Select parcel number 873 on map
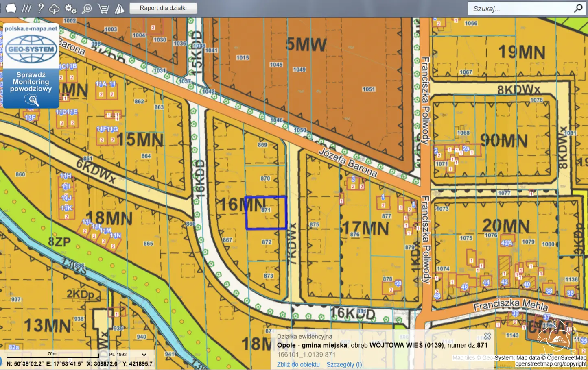 pyautogui.click(x=269, y=276)
